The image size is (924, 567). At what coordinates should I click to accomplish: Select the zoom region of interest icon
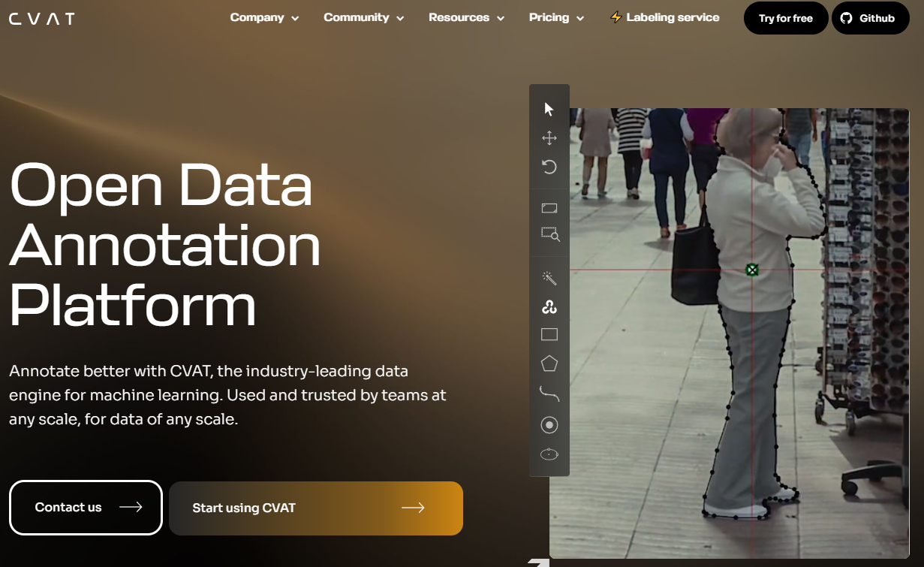(550, 234)
